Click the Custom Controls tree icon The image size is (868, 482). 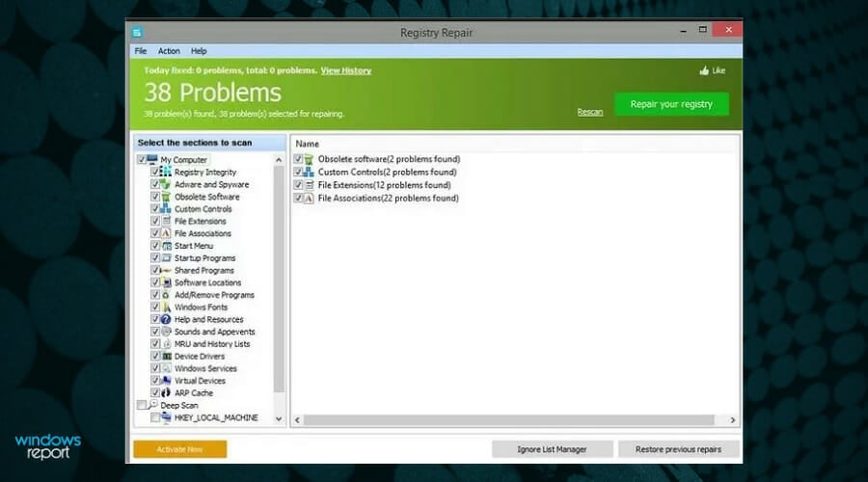click(x=166, y=208)
